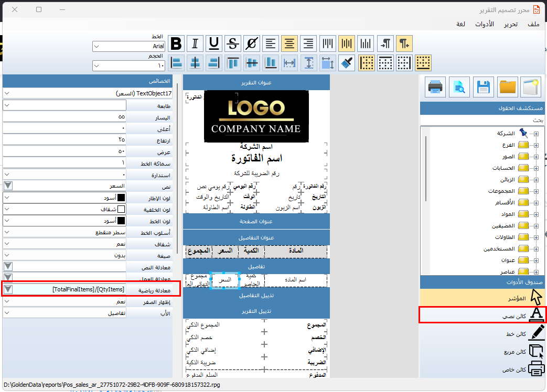Expand the الحسابات node in field explorer
The image size is (547, 392).
tap(535, 168)
